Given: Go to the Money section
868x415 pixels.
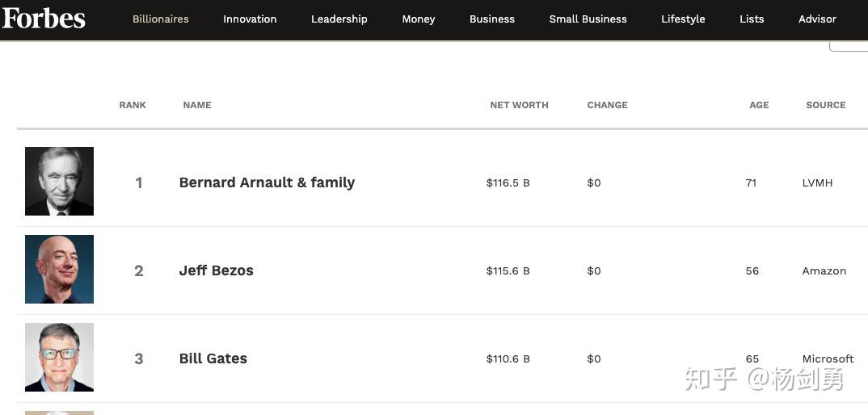Looking at the screenshot, I should [x=419, y=19].
